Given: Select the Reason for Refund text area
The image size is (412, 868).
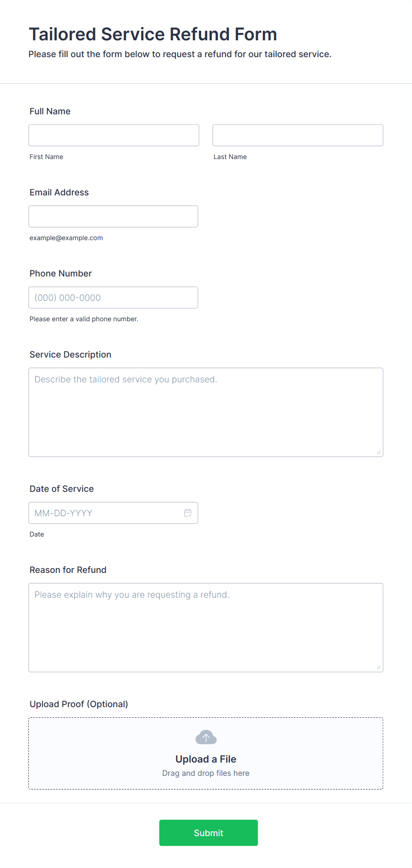Looking at the screenshot, I should [x=206, y=627].
